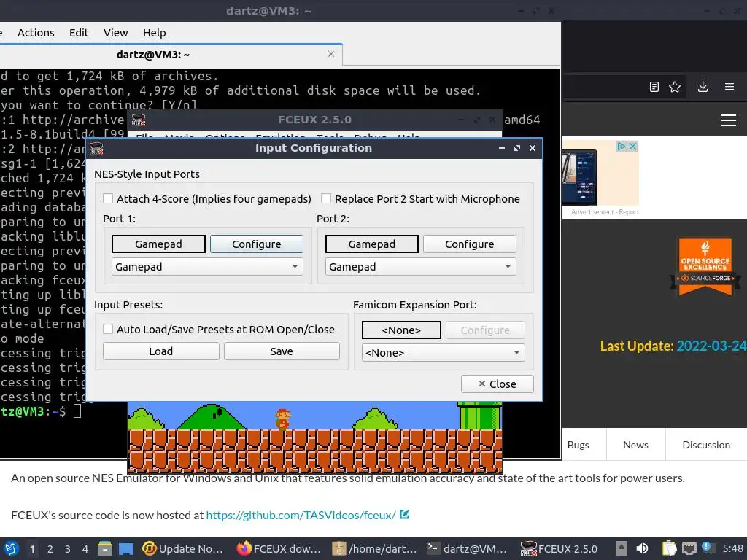This screenshot has width=747, height=560.
Task: Switch to FCEUX 2.5.0 taskbar entry
Action: coord(560,548)
